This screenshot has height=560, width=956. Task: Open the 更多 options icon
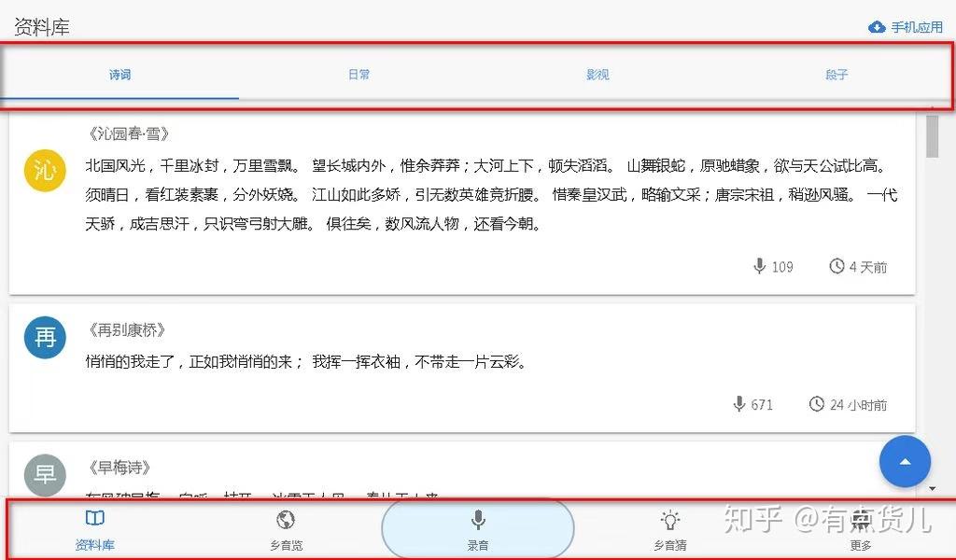tap(860, 520)
